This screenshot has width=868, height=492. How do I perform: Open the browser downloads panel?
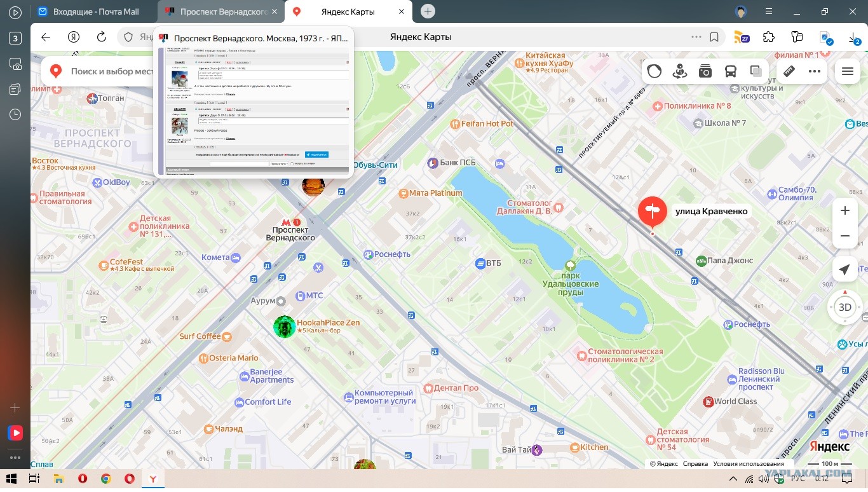tap(853, 38)
